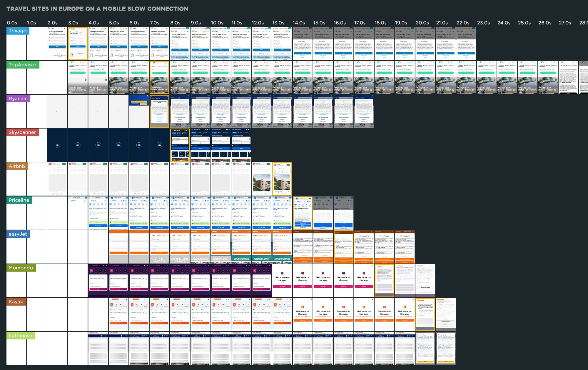Click the TripAdvisor row label
This screenshot has height=370, width=588.
point(23,65)
